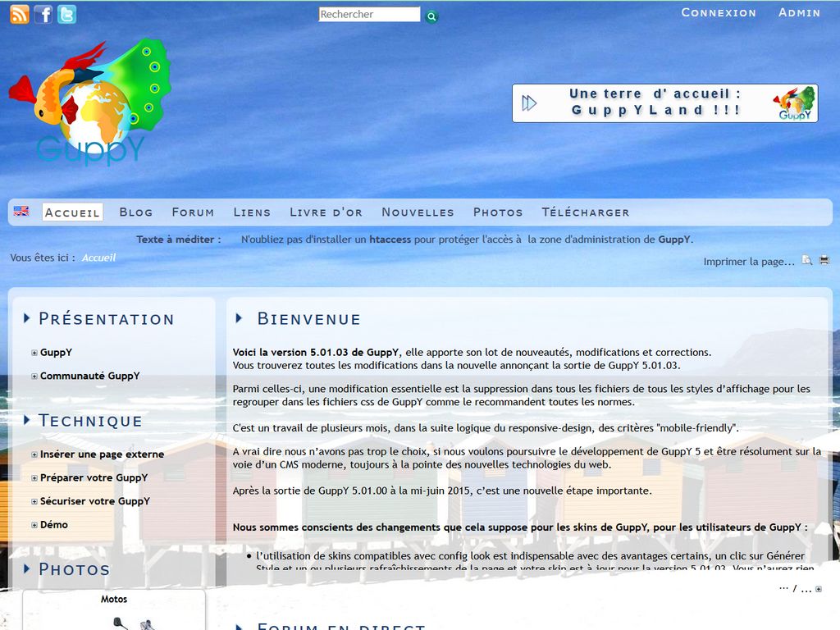The width and height of the screenshot is (840, 630).
Task: Click the Connexion link
Action: pos(719,12)
